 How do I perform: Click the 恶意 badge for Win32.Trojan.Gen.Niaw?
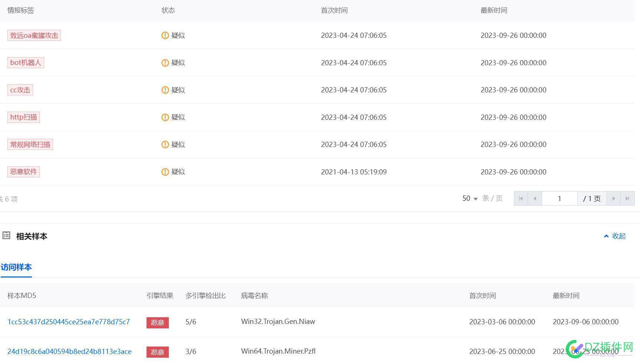point(158,322)
